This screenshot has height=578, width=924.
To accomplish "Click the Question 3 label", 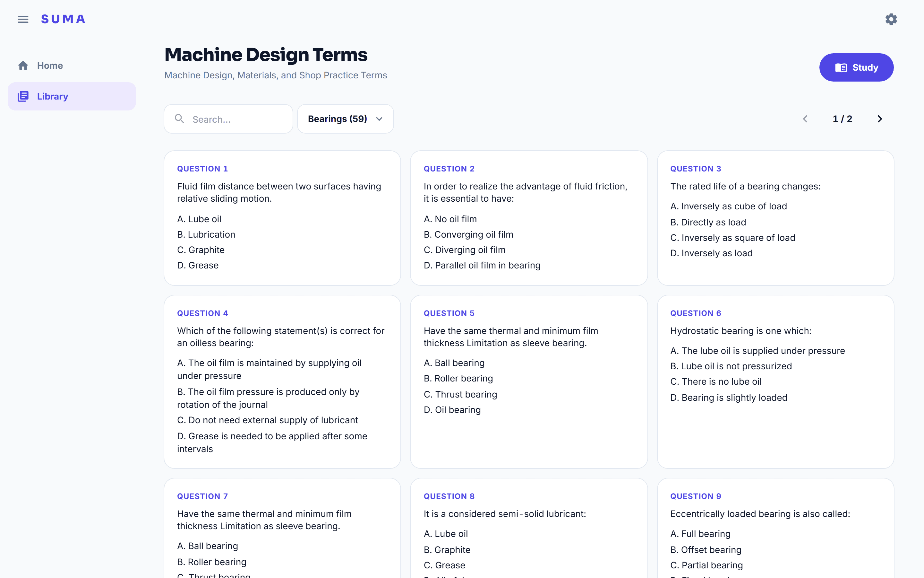I will (696, 169).
